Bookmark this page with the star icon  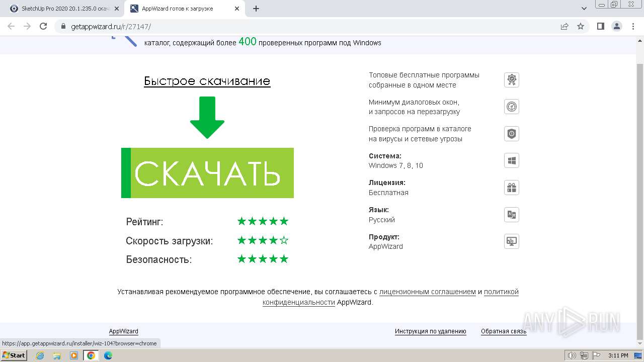581,27
